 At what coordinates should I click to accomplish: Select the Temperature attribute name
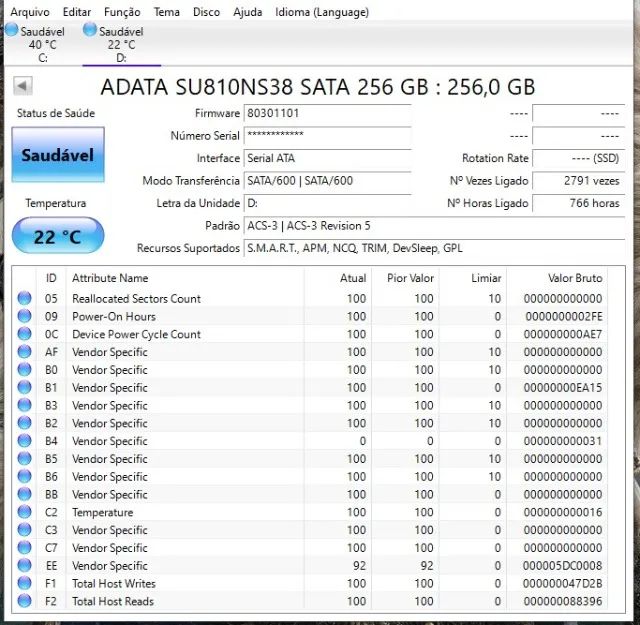pos(102,512)
